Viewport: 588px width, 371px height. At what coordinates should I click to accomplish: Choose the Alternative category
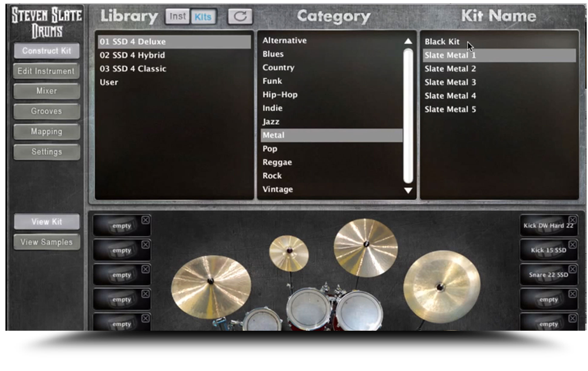pos(331,40)
